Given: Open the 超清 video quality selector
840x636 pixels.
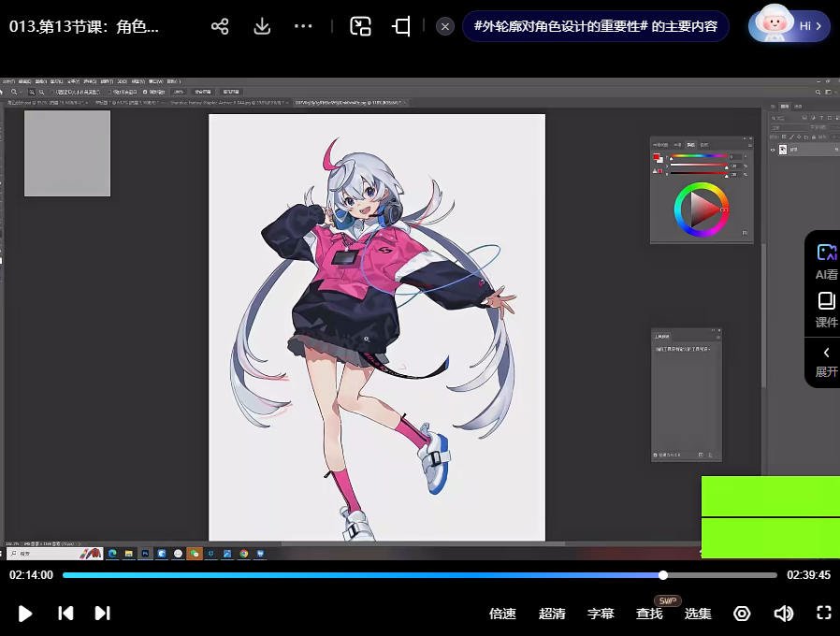Looking at the screenshot, I should coord(552,613).
